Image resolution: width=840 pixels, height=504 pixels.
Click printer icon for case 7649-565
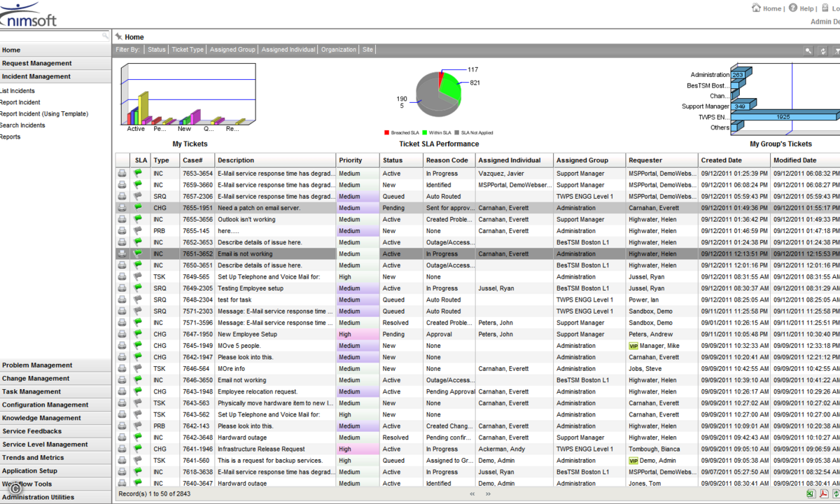pos(122,276)
